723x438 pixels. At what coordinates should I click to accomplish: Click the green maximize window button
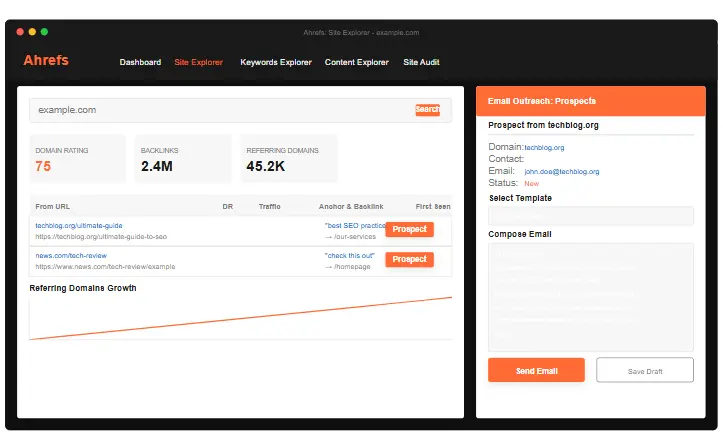(44, 32)
